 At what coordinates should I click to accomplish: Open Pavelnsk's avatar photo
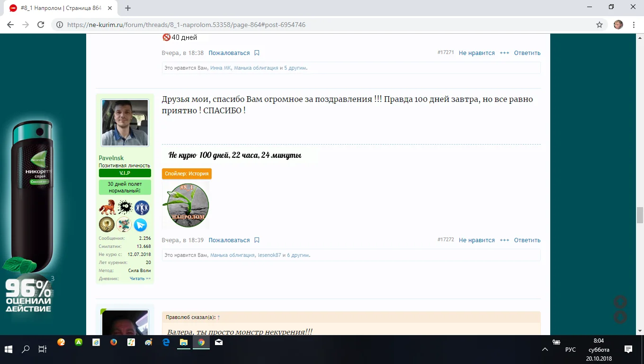tap(125, 122)
